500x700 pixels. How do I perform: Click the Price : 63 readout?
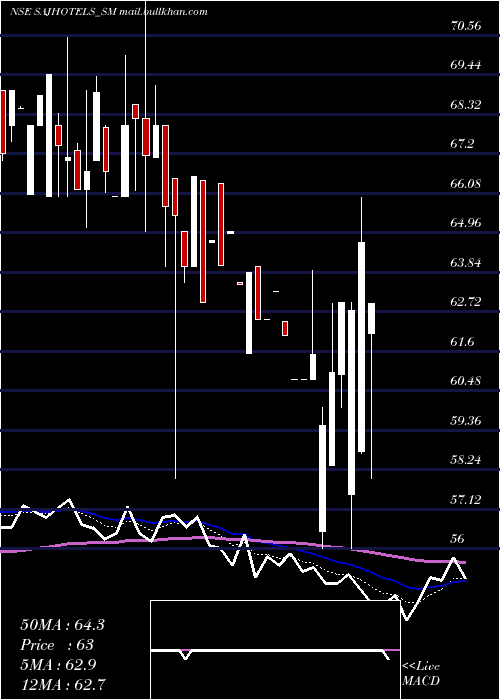tap(57, 645)
